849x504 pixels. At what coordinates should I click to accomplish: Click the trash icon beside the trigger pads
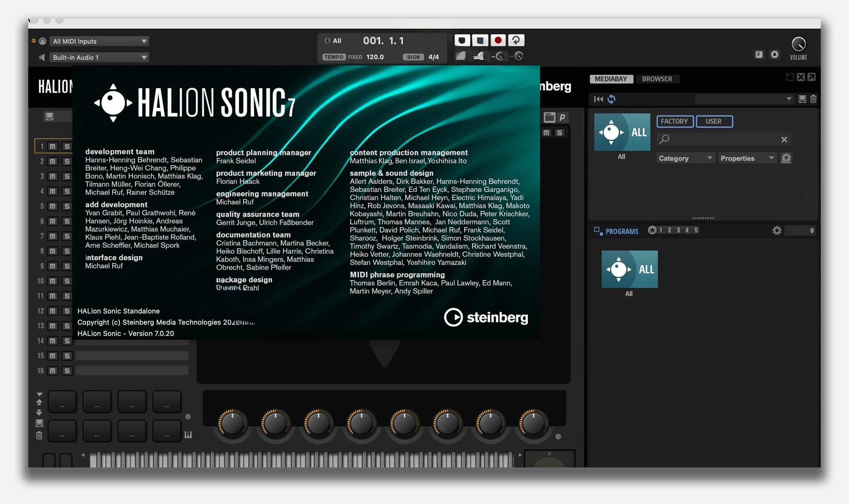click(x=39, y=435)
